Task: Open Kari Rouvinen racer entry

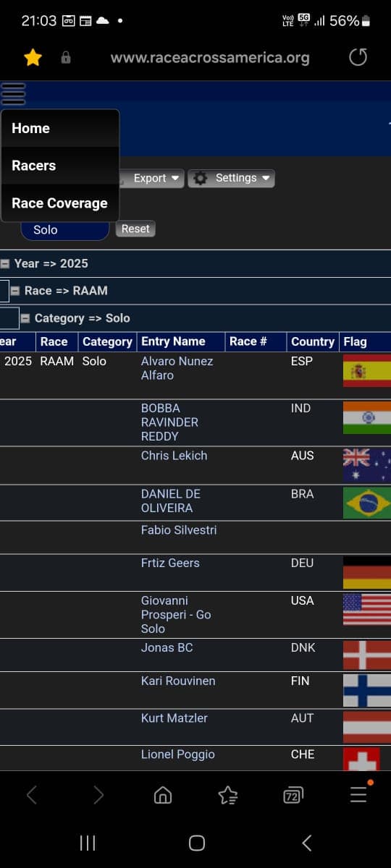Action: (178, 681)
